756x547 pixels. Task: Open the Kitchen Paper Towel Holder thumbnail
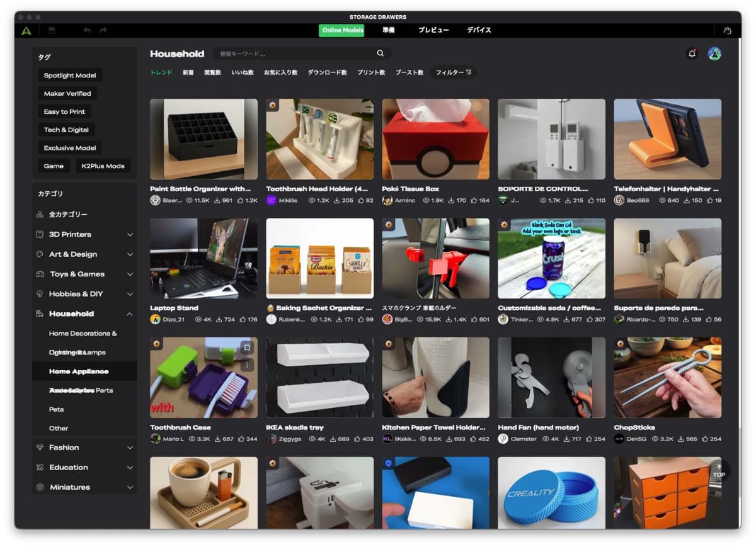coord(435,378)
